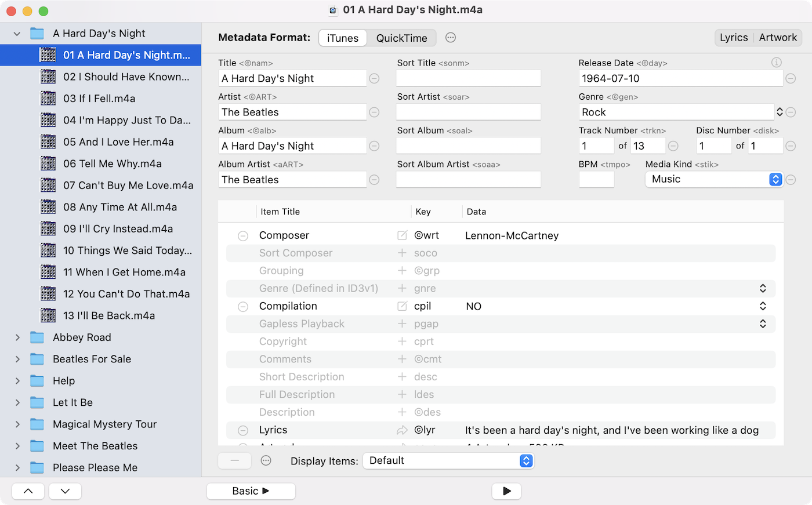Click the Sort Artist input field
812x505 pixels.
469,112
